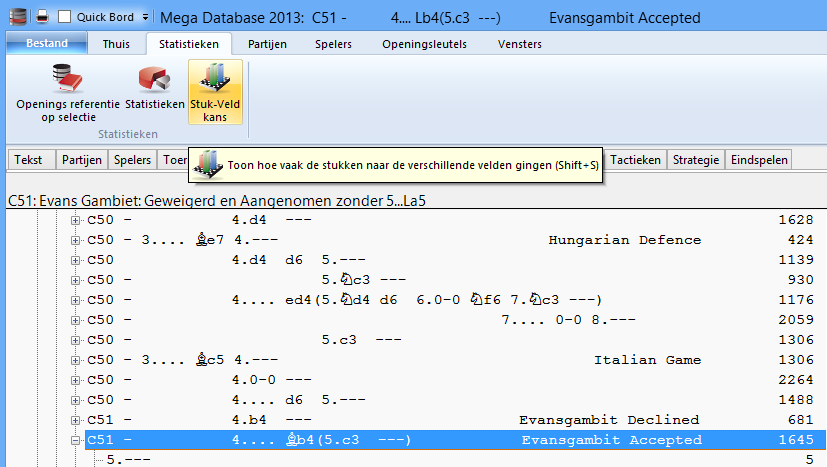
Task: Expand the C50 4.... ed4 node
Action: [75, 300]
